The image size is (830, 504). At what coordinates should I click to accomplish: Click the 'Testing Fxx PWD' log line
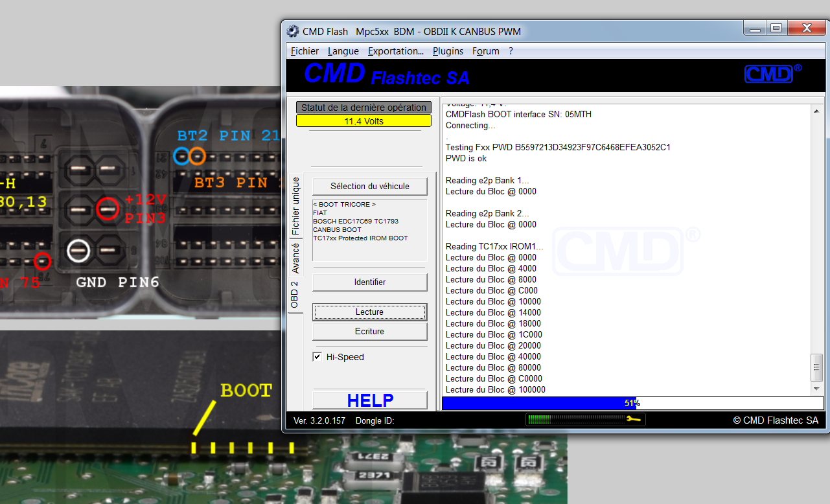pyautogui.click(x=558, y=147)
